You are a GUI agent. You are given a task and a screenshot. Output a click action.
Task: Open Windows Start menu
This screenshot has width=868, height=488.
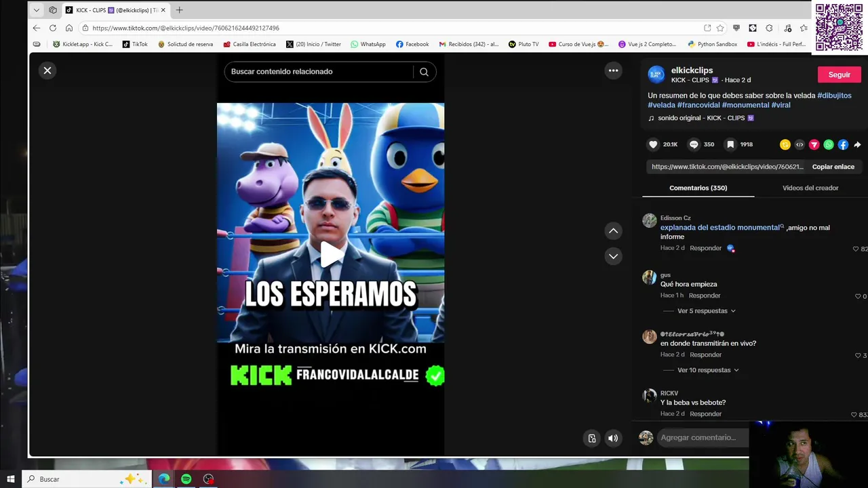coord(11,479)
